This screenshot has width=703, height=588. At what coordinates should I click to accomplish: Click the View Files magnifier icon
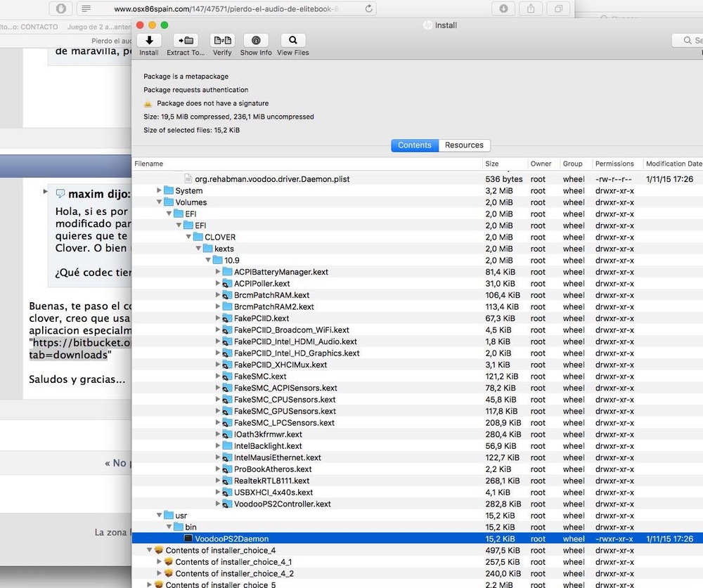[292, 40]
